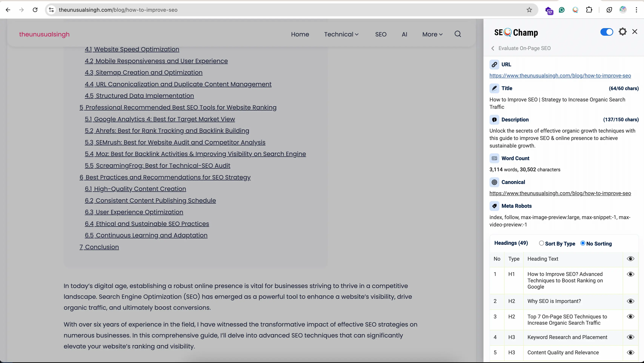
Task: Open SEO Champ settings gear
Action: pos(622,32)
